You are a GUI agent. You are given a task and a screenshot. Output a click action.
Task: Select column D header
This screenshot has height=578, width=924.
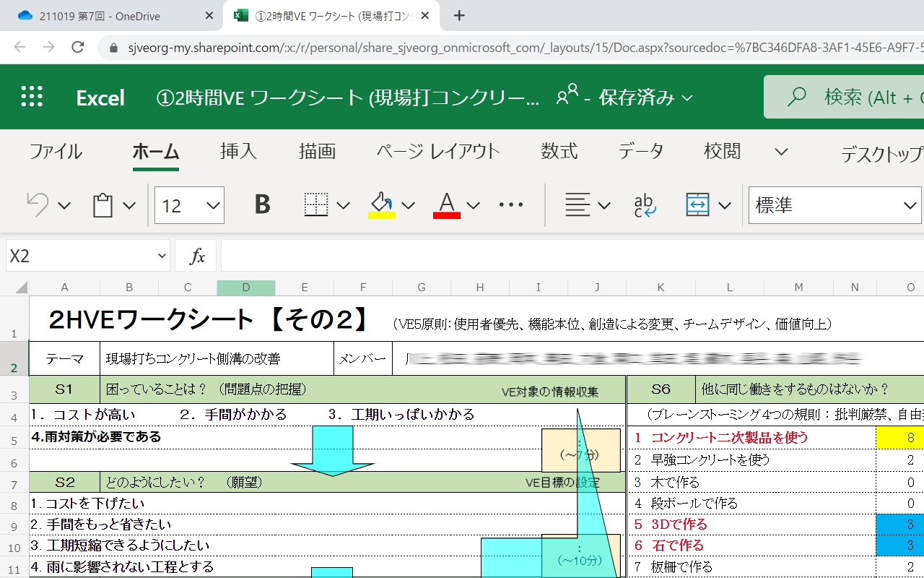coord(246,288)
